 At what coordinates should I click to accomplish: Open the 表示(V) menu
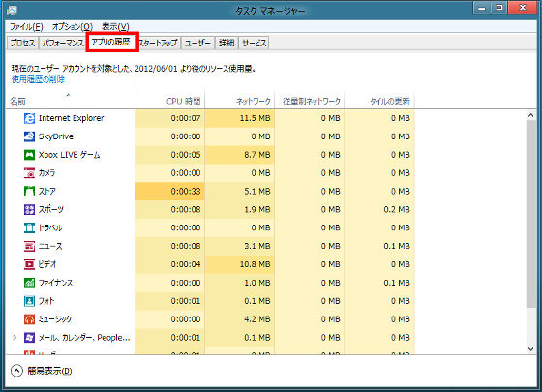pyautogui.click(x=115, y=27)
